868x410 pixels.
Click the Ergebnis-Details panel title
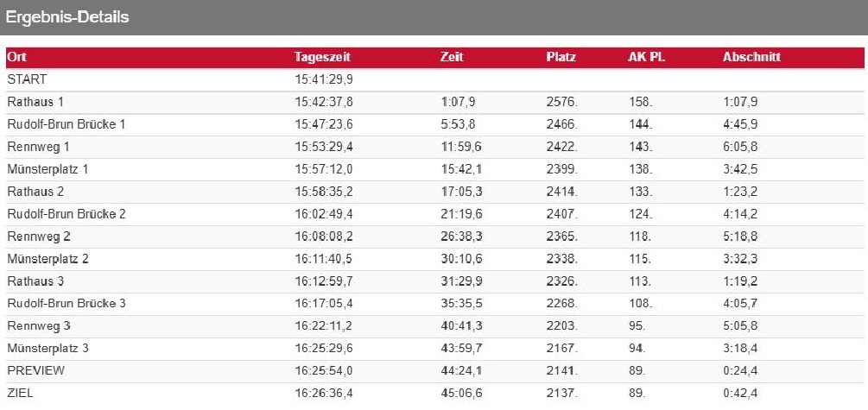pos(68,17)
